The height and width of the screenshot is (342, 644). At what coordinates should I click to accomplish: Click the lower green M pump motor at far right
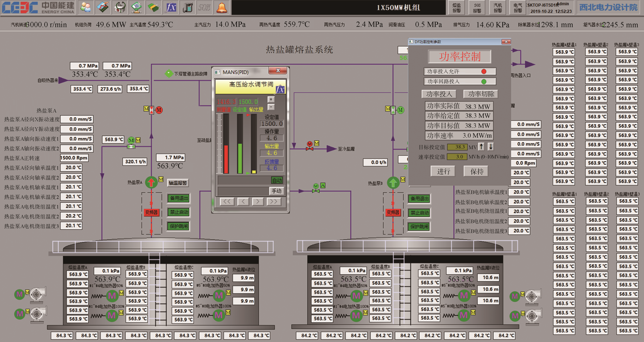click(x=515, y=316)
